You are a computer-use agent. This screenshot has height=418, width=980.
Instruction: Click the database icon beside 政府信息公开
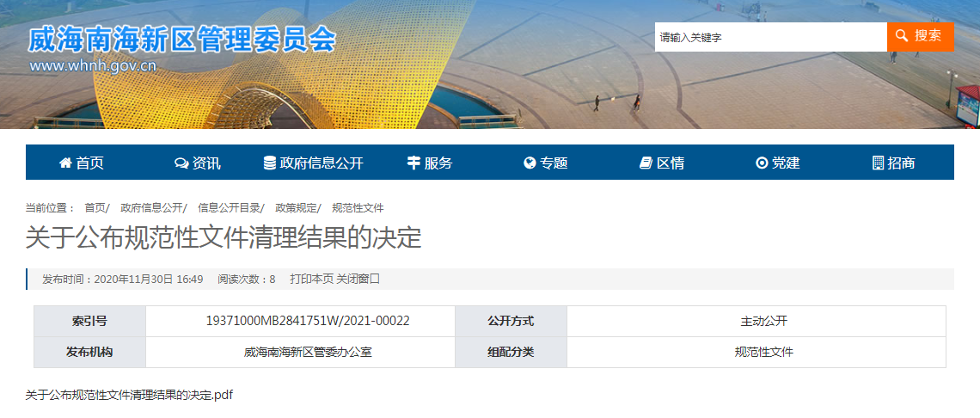click(270, 163)
